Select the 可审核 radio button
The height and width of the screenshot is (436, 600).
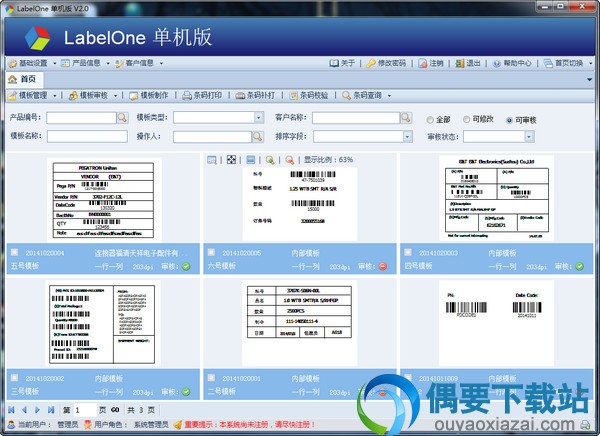509,120
